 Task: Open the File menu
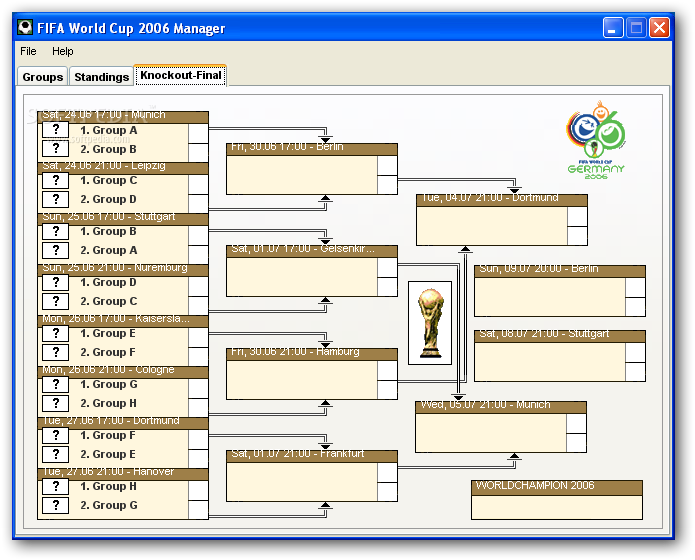(x=28, y=51)
